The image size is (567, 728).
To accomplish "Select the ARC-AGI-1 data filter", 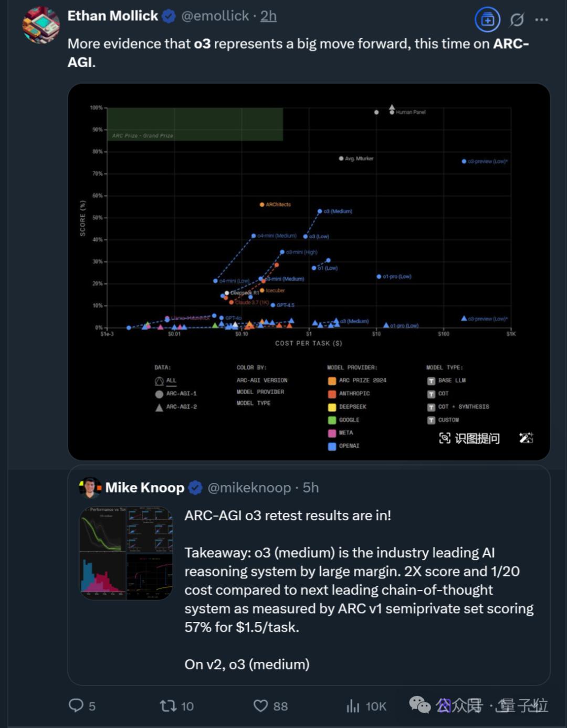I will [x=176, y=394].
